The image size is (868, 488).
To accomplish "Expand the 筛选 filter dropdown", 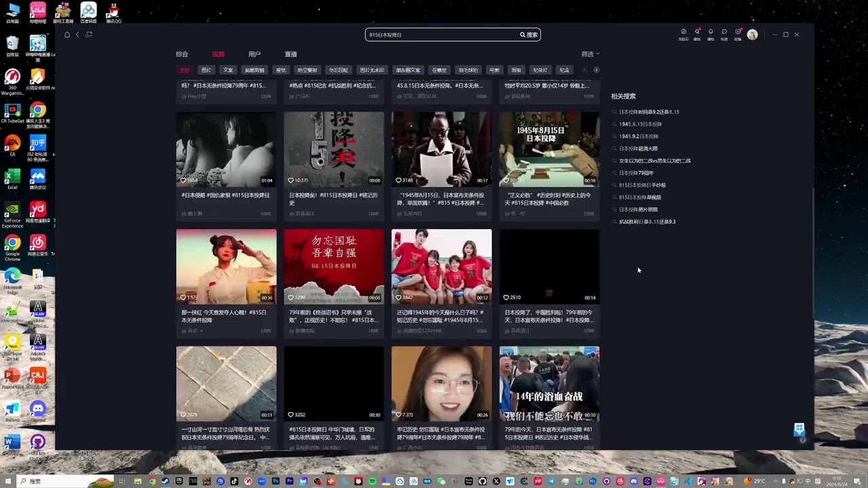I will coord(590,54).
